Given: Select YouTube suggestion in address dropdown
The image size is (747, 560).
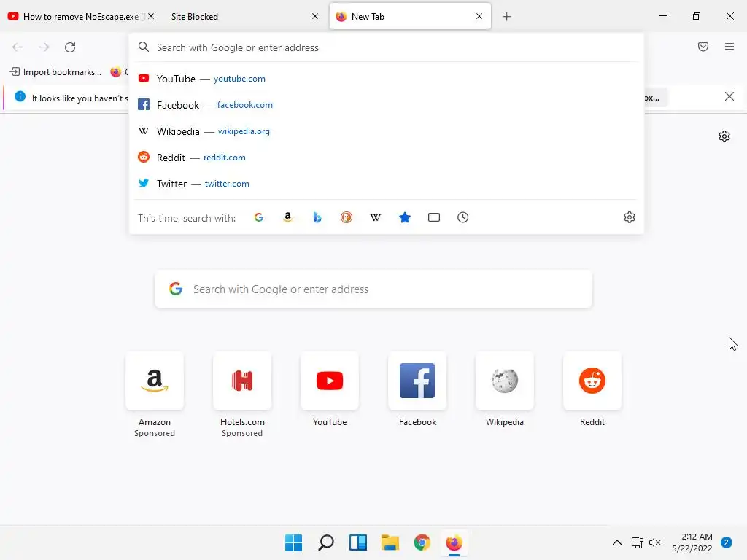Looking at the screenshot, I should pyautogui.click(x=387, y=79).
